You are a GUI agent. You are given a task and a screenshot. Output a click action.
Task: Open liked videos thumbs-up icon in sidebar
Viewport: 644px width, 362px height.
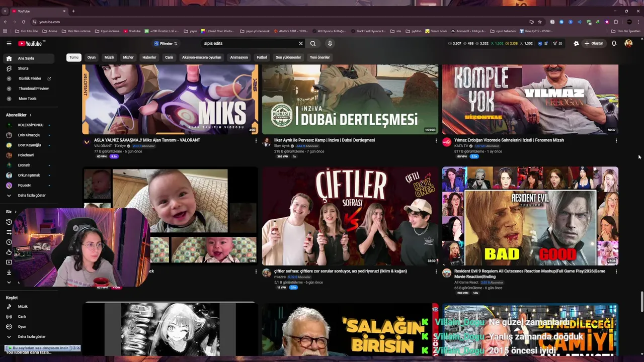click(x=9, y=252)
